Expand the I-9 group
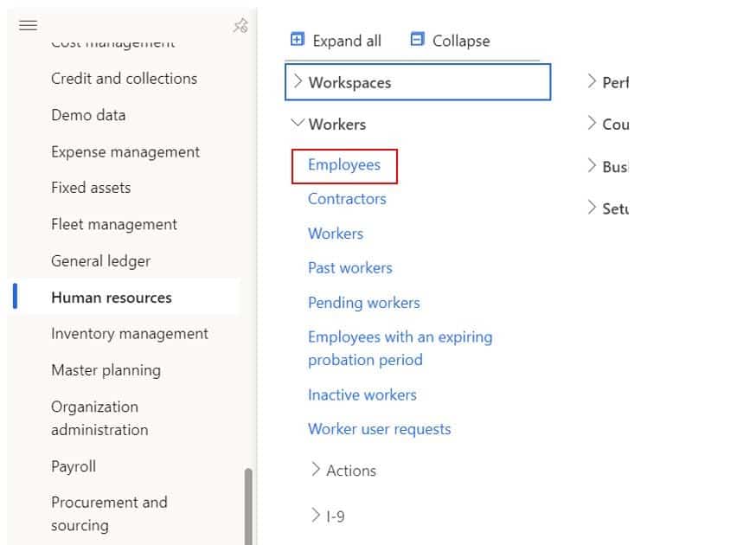Image resolution: width=756 pixels, height=545 pixels. [316, 515]
